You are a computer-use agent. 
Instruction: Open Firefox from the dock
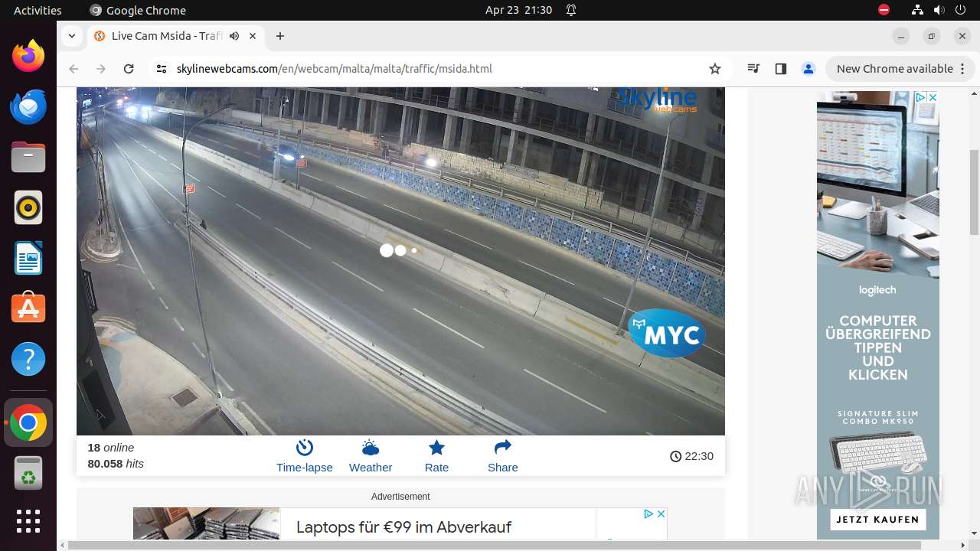[x=28, y=56]
